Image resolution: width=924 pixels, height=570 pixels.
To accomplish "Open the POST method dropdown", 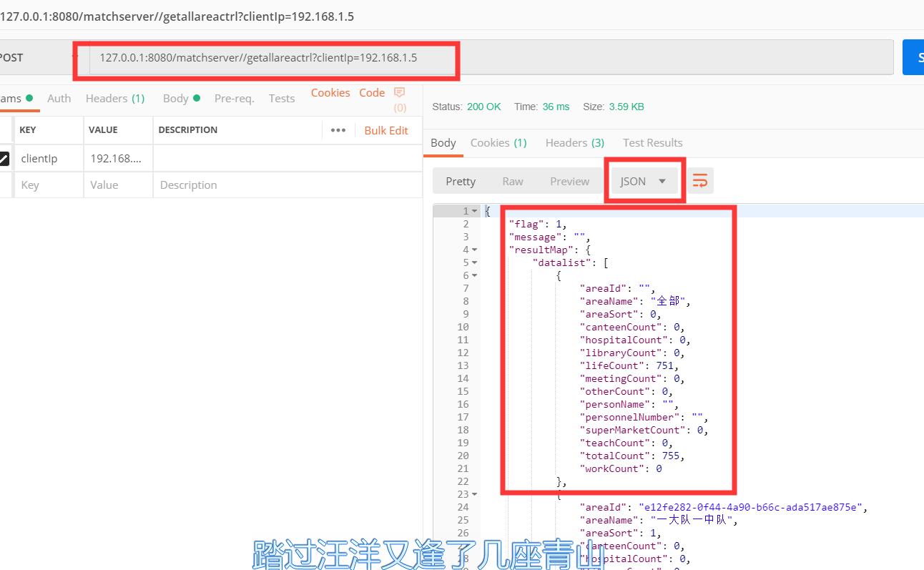I will 39,57.
